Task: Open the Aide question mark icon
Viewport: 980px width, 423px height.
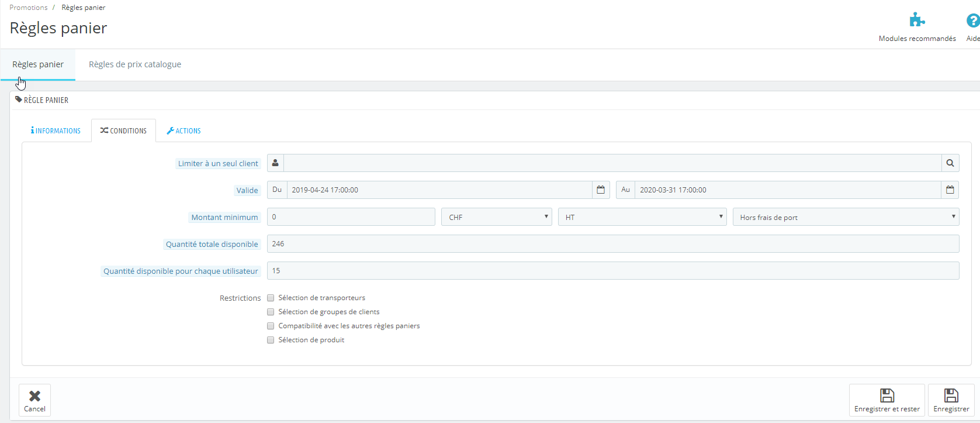Action: tap(973, 20)
